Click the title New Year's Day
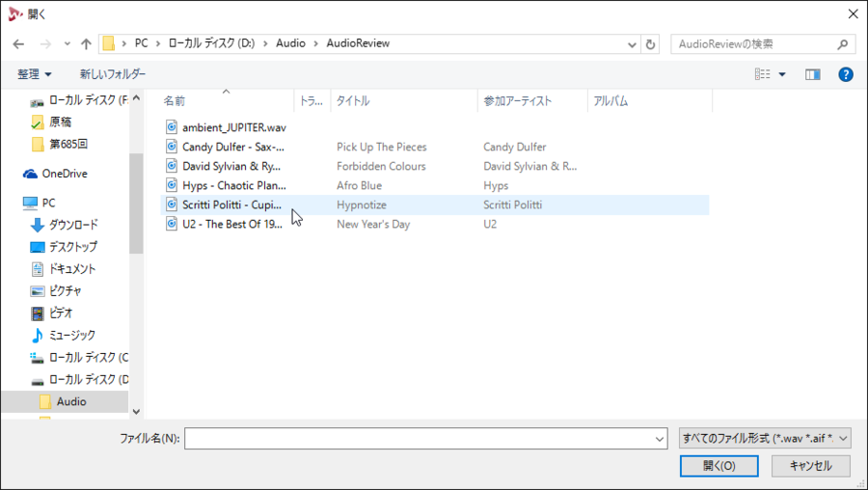868x490 pixels. coord(373,224)
